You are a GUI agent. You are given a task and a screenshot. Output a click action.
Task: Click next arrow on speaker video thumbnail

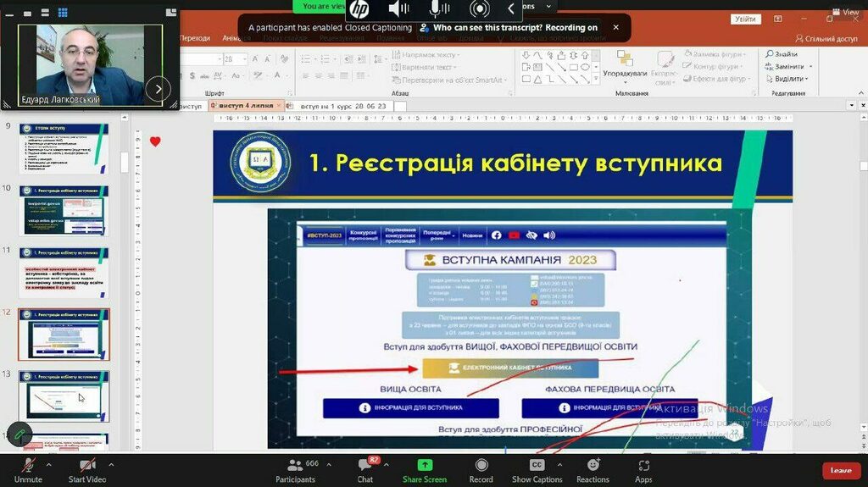[x=158, y=87]
